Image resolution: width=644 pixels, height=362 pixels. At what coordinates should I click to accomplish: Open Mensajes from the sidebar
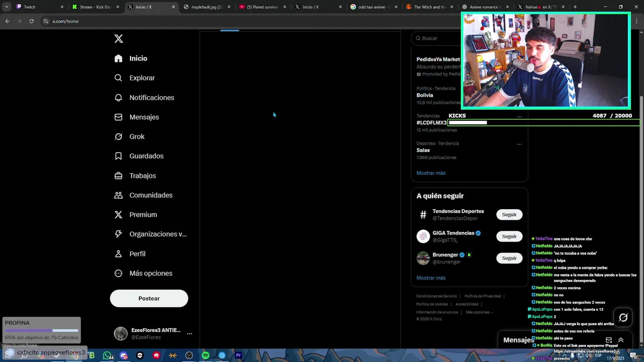click(136, 117)
